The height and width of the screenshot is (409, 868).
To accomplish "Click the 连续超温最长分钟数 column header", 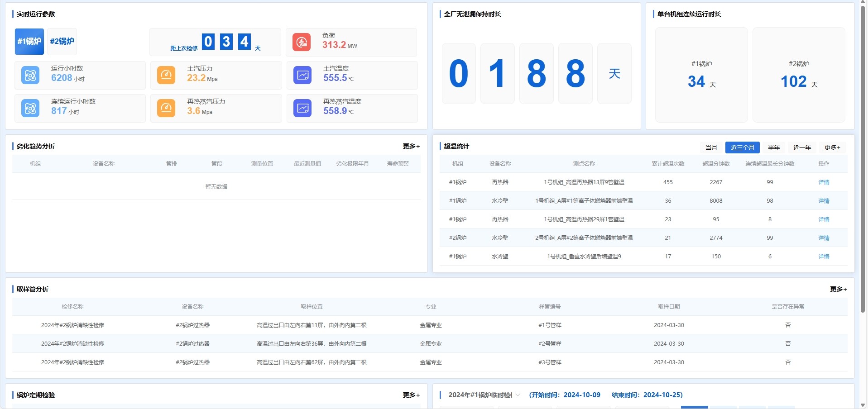I will pos(770,164).
